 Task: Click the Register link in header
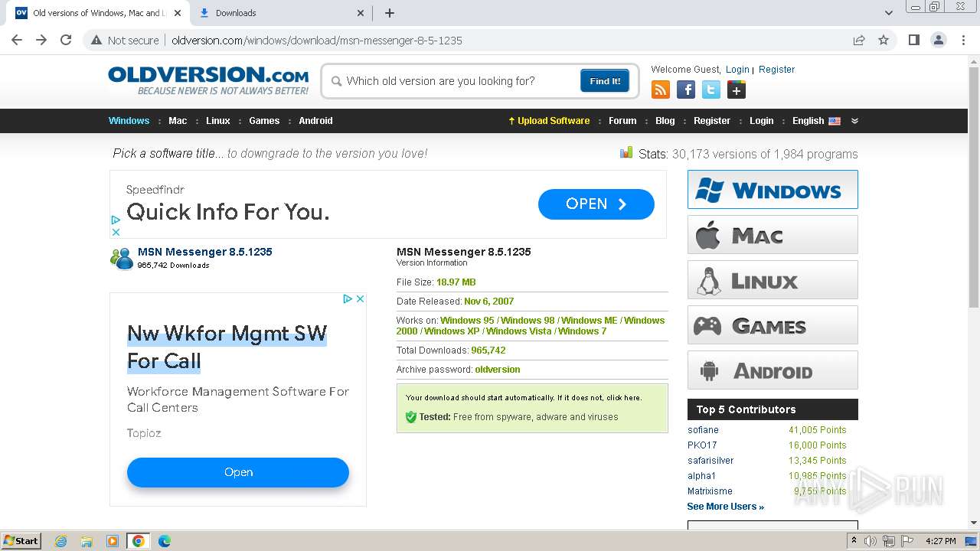point(777,69)
